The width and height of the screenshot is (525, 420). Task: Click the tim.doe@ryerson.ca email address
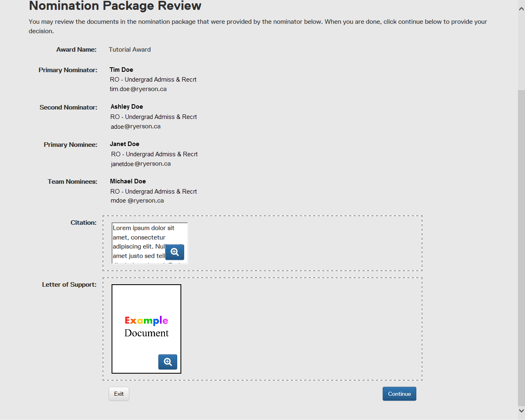(x=138, y=89)
